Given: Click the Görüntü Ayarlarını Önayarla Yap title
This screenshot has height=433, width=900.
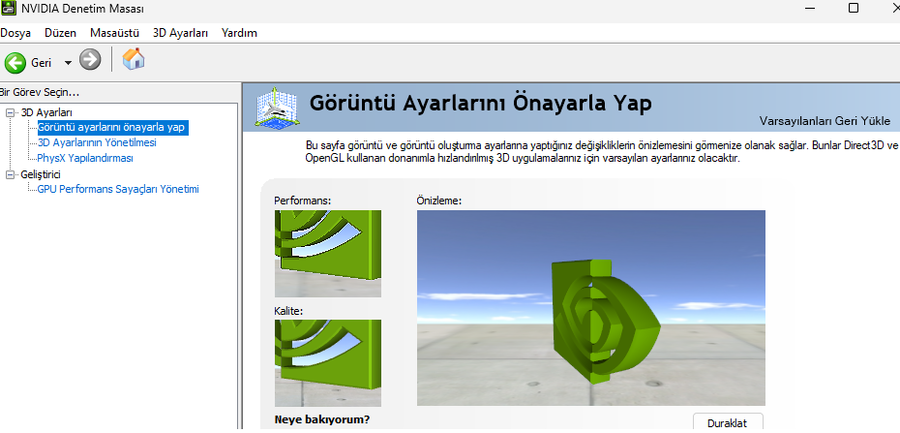Looking at the screenshot, I should pyautogui.click(x=480, y=103).
